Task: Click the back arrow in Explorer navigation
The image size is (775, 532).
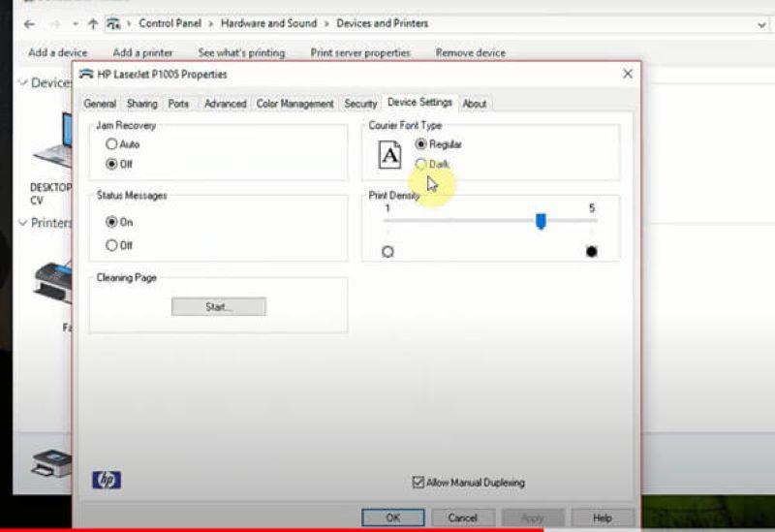Action: point(29,23)
